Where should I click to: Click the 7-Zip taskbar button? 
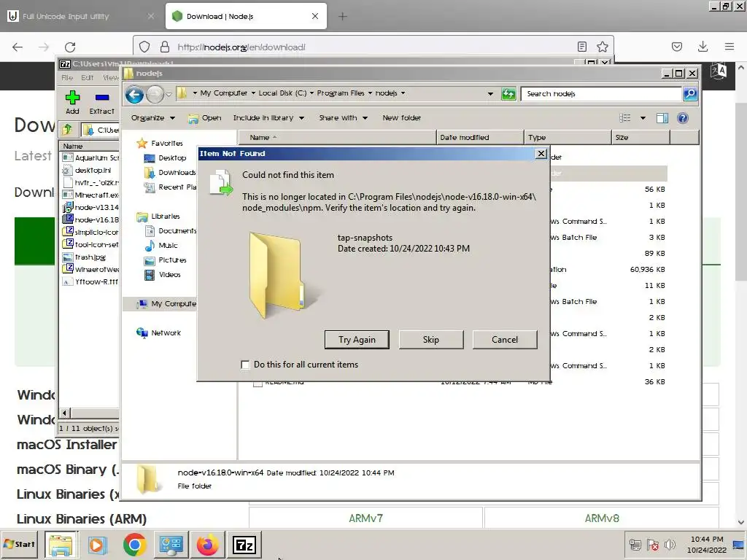[244, 545]
